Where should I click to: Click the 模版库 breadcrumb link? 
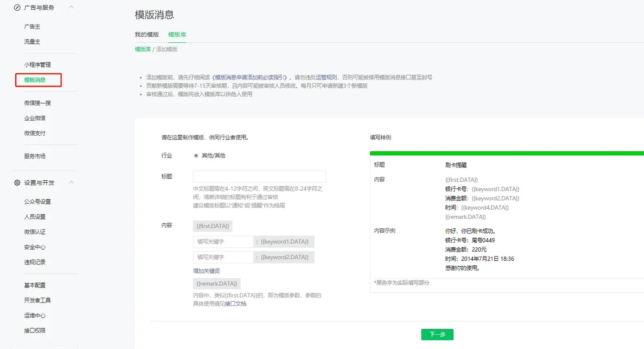(143, 49)
